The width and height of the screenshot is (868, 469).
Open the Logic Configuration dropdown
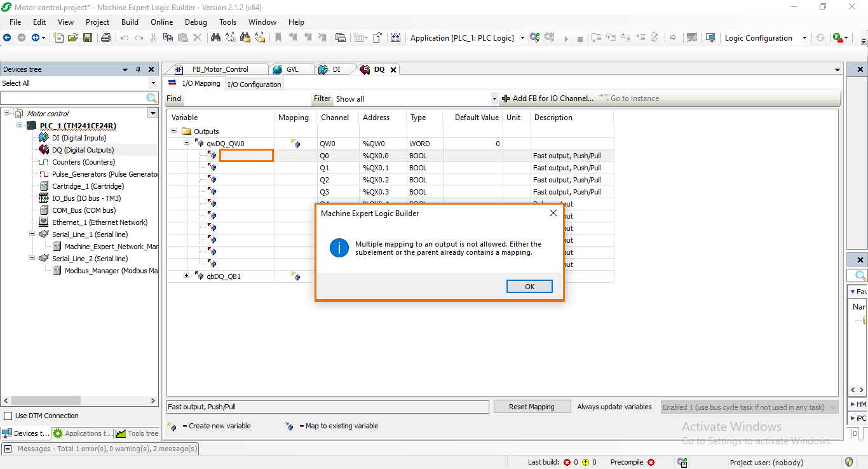tap(804, 37)
